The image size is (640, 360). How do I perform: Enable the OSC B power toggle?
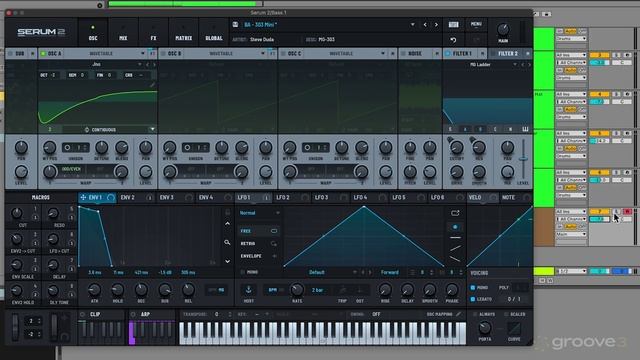coord(163,53)
